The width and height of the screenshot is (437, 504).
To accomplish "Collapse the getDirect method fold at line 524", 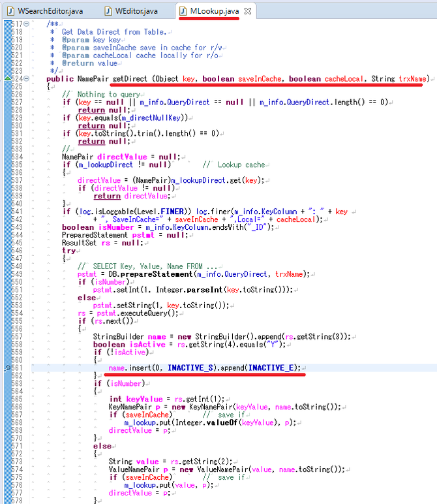I will coord(27,78).
